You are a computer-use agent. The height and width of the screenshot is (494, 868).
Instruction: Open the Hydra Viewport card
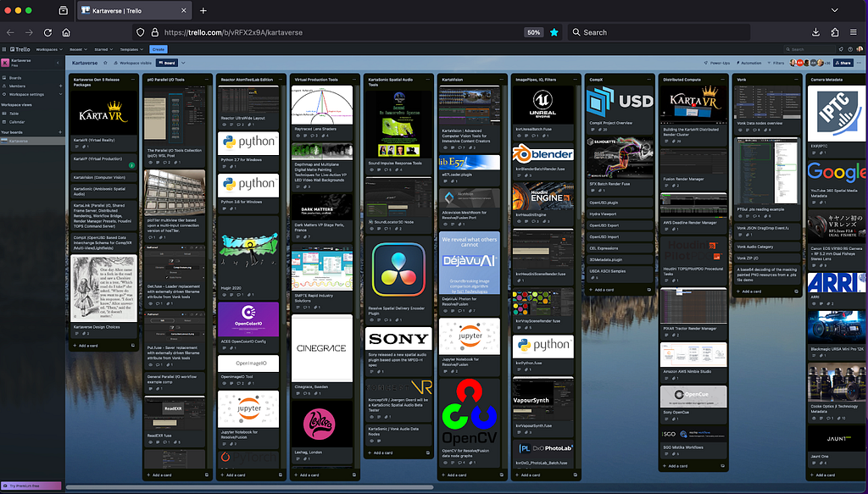coord(619,214)
